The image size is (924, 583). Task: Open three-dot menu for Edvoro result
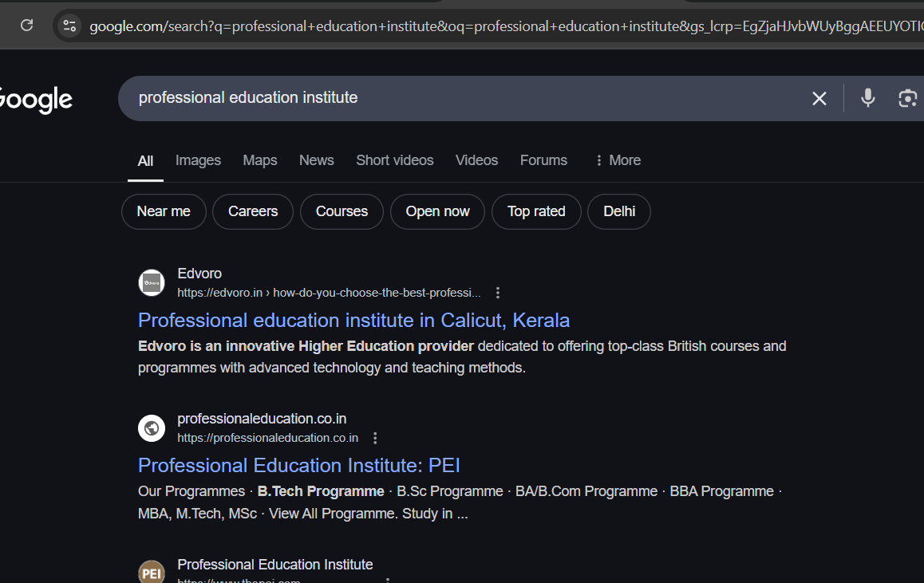[x=498, y=293]
